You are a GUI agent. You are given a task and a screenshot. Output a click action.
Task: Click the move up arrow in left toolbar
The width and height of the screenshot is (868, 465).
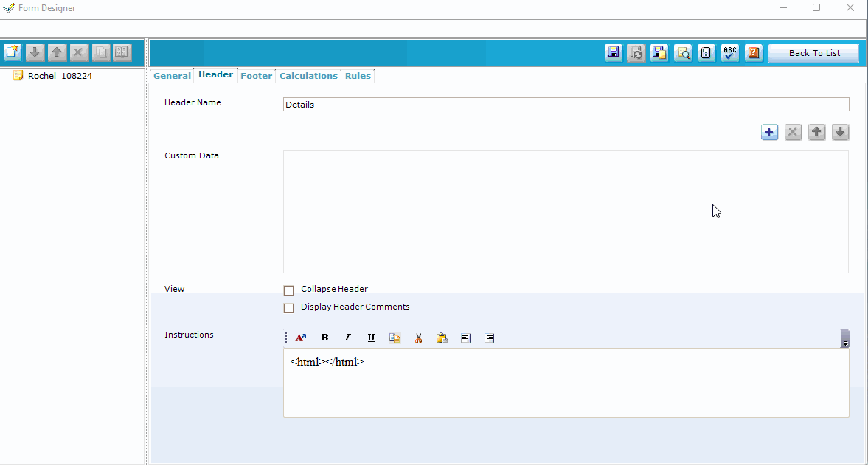point(57,52)
